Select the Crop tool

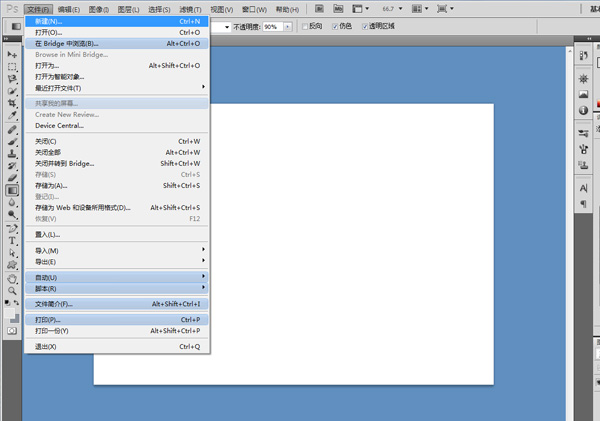[12, 103]
